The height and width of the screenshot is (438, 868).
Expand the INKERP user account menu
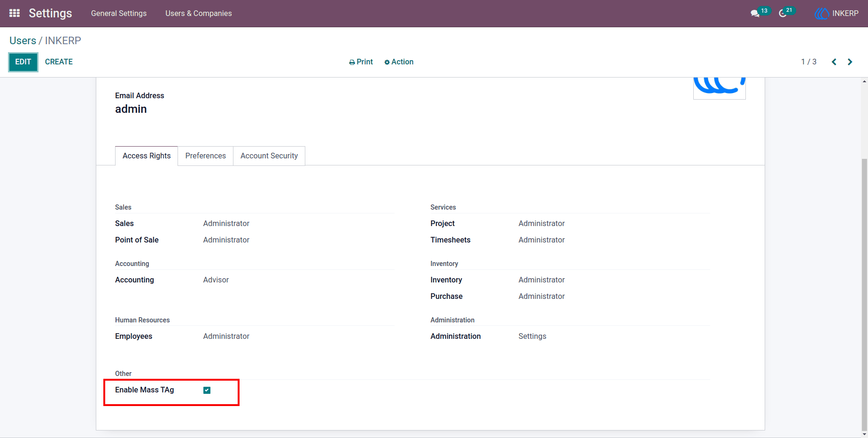tap(837, 14)
